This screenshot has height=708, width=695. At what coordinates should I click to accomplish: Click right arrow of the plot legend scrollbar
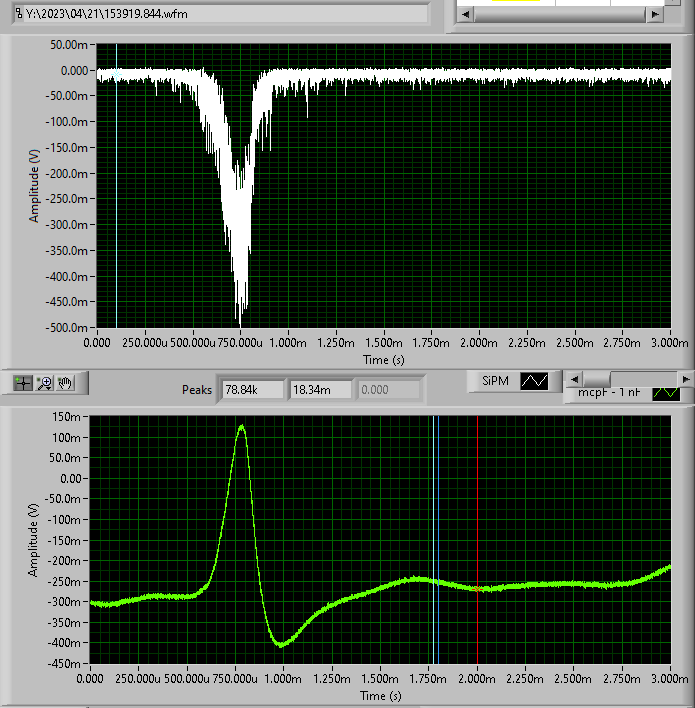pos(686,379)
